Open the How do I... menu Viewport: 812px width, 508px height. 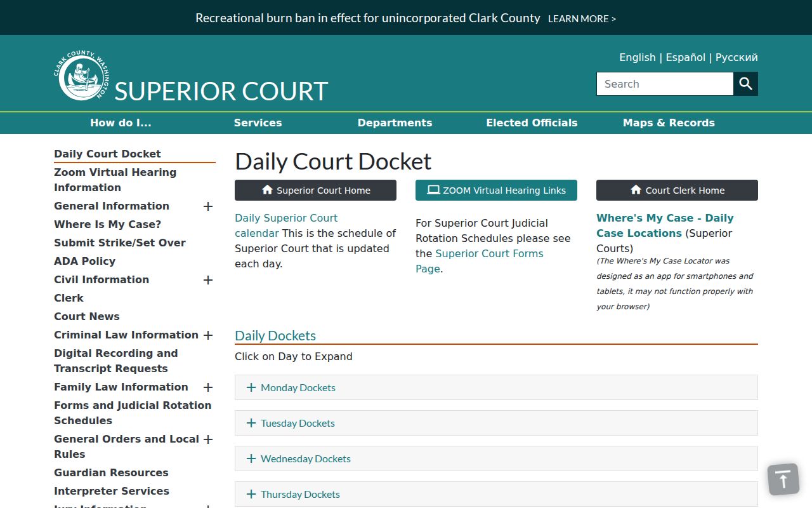point(121,123)
